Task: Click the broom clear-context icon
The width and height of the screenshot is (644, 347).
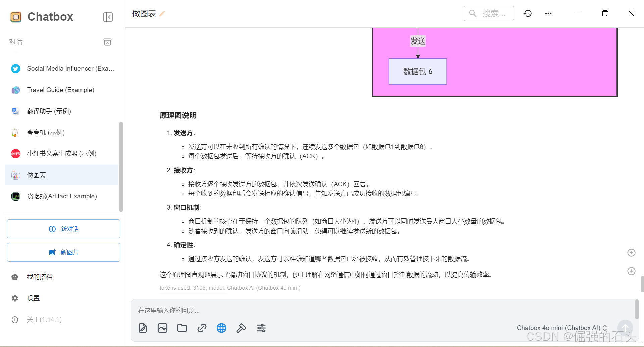Action: (241, 328)
